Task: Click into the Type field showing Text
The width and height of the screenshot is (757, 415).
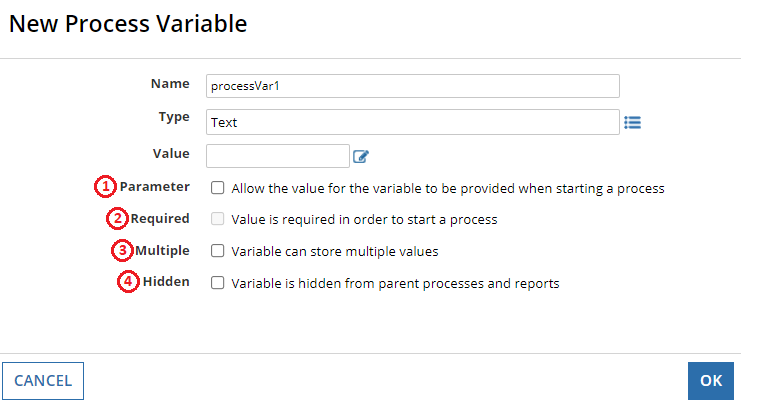Action: [412, 122]
